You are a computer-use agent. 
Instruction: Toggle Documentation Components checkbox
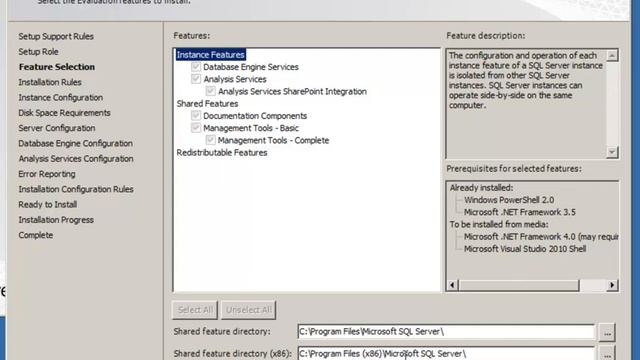coord(196,116)
